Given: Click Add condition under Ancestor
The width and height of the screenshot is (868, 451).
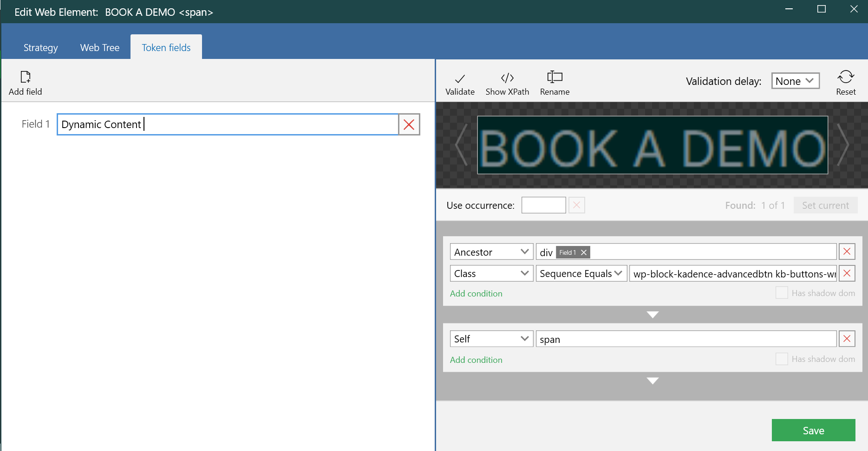Looking at the screenshot, I should 476,293.
